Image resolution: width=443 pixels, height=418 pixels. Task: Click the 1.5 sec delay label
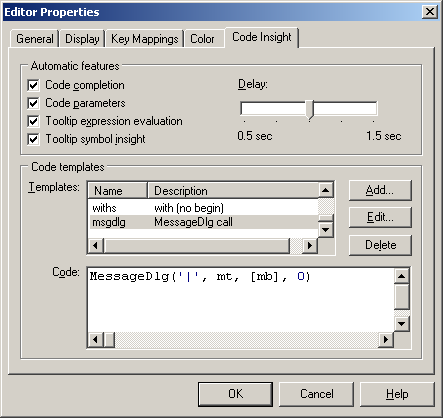click(384, 136)
